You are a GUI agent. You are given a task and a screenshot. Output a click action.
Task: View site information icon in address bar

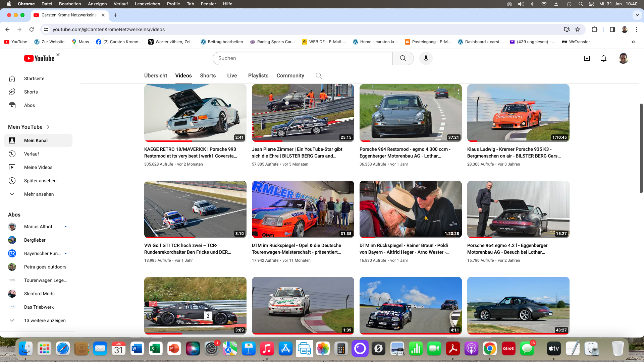[46, 29]
